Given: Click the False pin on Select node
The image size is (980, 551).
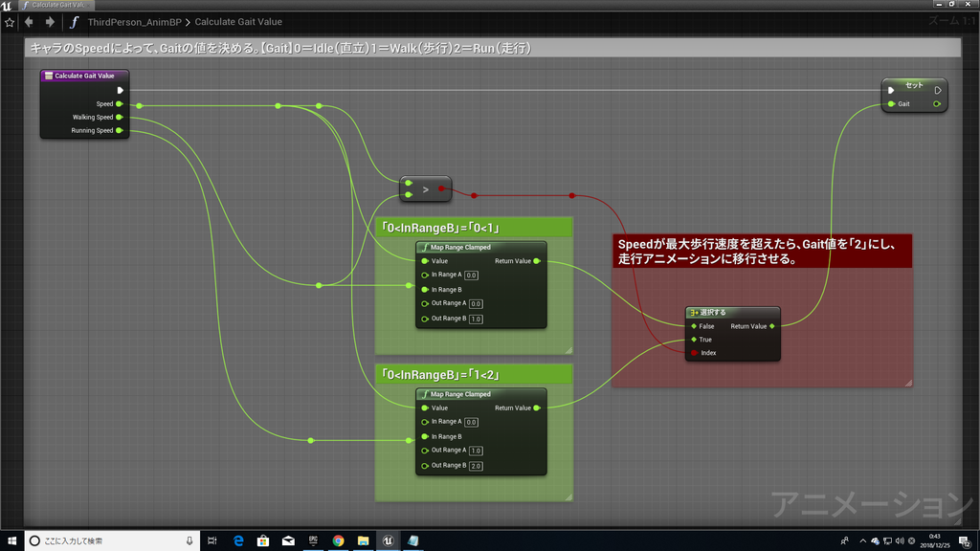Looking at the screenshot, I should 694,326.
